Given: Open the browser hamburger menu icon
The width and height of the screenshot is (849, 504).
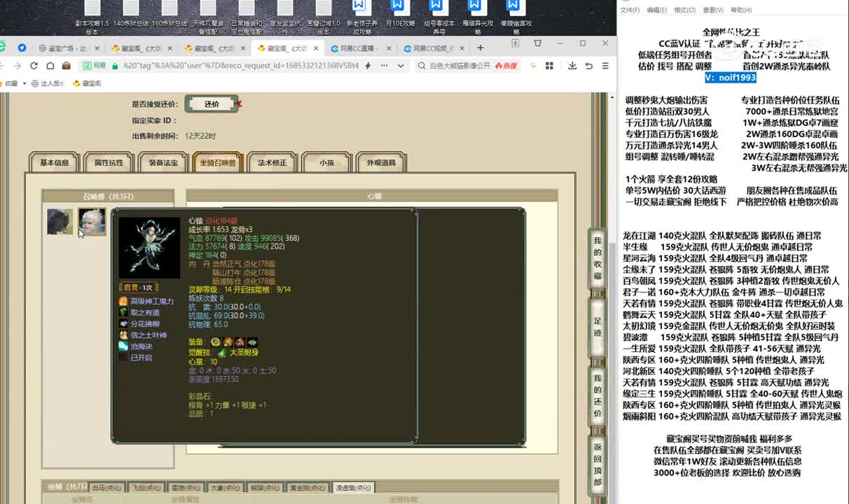Looking at the screenshot, I should 605,66.
